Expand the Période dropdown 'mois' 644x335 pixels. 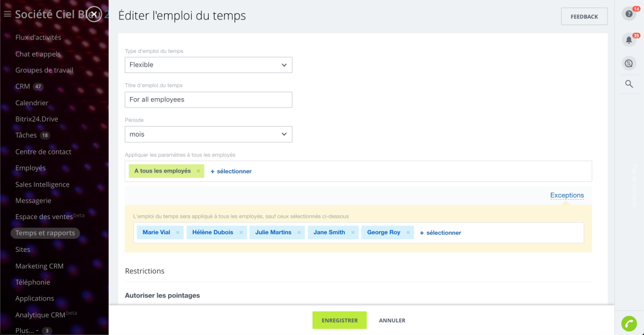208,134
